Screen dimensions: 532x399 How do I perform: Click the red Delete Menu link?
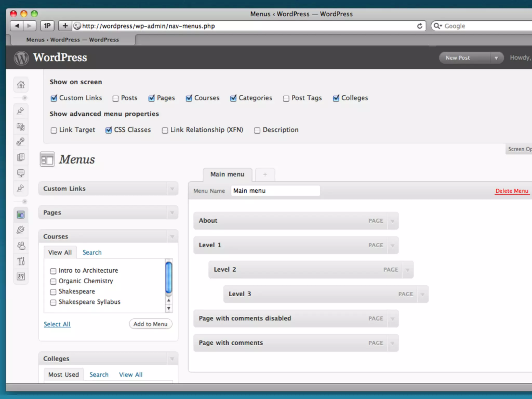coord(512,191)
